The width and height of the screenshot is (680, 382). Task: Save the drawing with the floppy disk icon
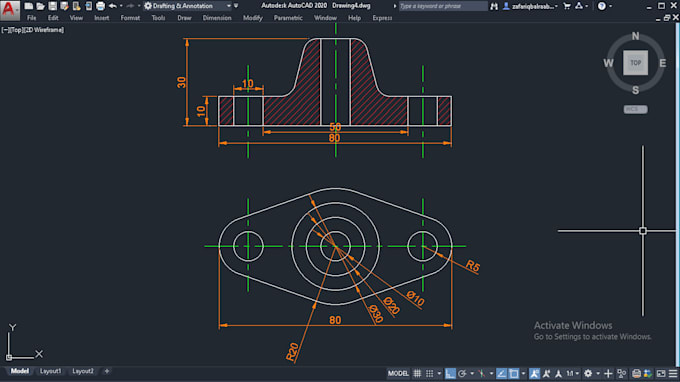point(52,6)
